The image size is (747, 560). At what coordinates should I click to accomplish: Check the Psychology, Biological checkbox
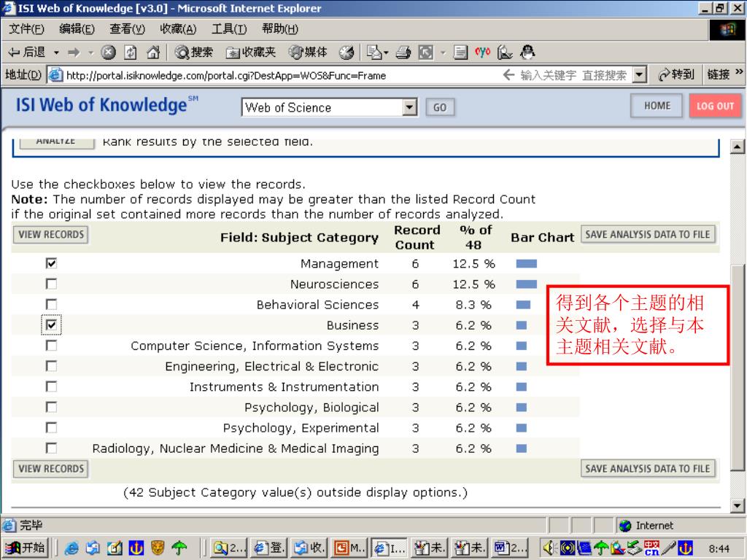pyautogui.click(x=51, y=407)
